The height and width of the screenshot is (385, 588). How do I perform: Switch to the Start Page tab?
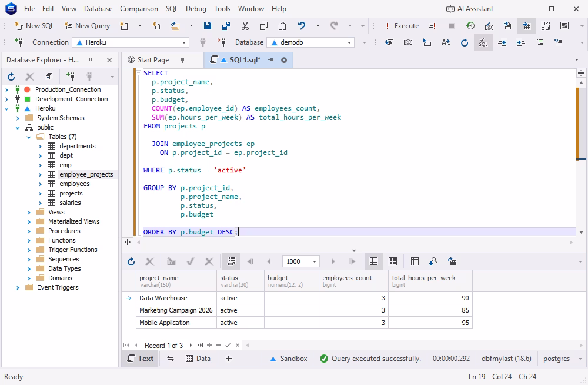coord(153,60)
